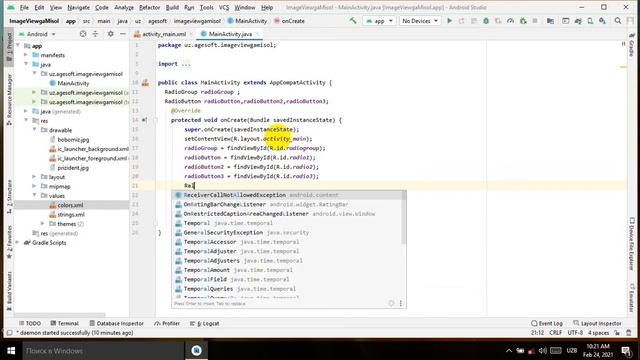The width and height of the screenshot is (640, 360).
Task: Run the app with the green play icon
Action: (x=449, y=21)
